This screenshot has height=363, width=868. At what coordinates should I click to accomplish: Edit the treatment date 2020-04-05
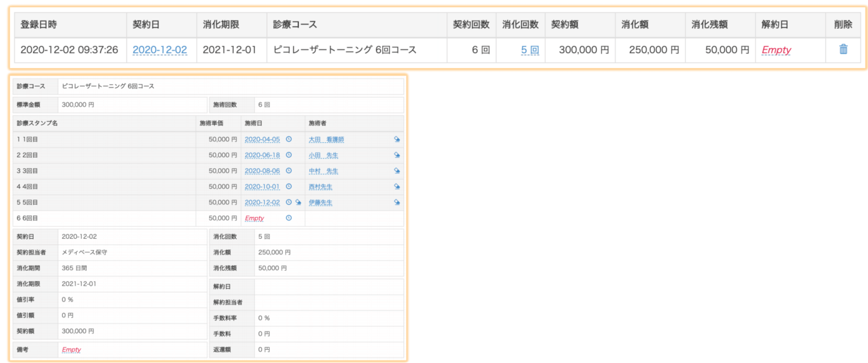262,139
